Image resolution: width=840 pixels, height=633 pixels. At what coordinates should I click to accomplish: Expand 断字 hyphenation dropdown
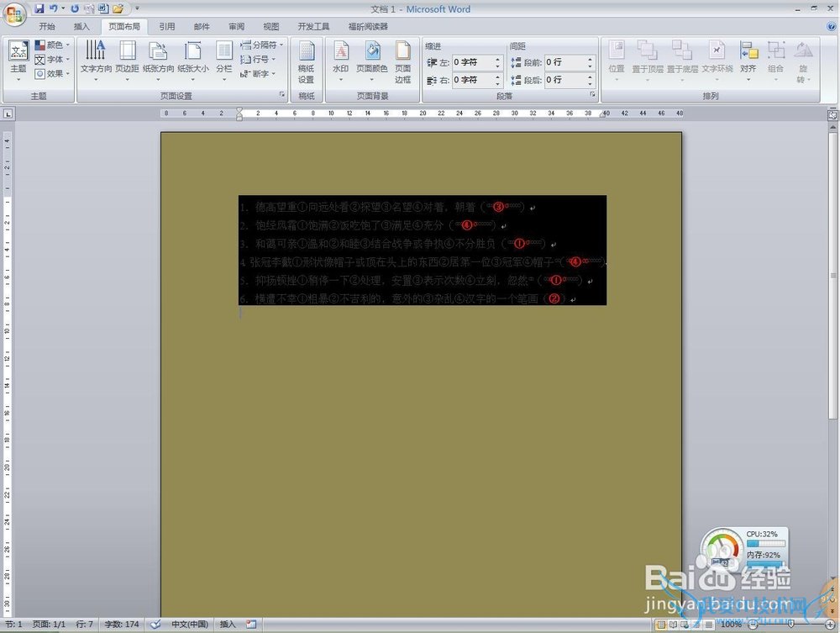[258, 73]
